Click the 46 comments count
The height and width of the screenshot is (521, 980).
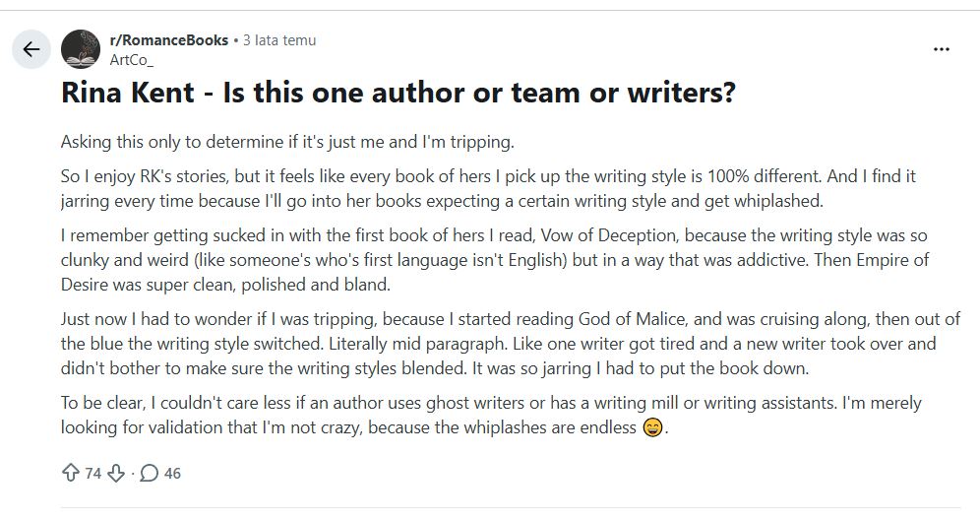point(172,474)
